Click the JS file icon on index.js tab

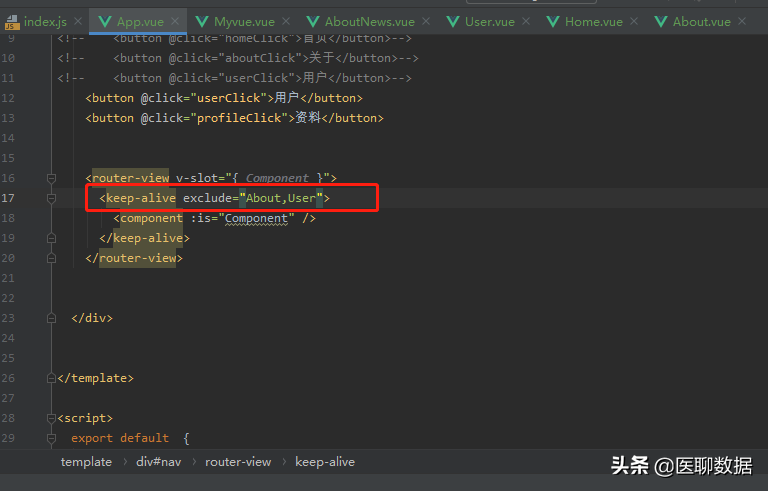click(x=12, y=21)
